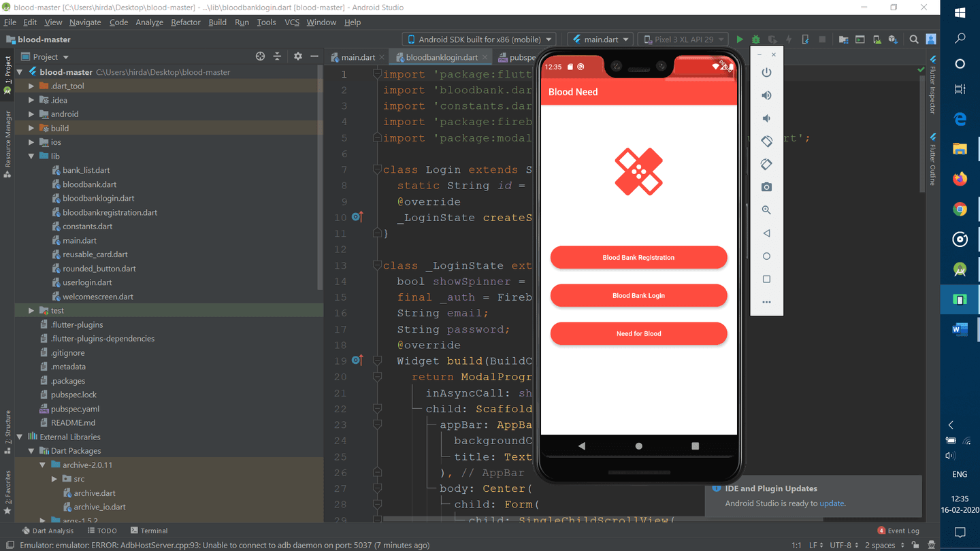Collapse archive-2.0.11 package
The height and width of the screenshot is (551, 980).
coord(43,465)
